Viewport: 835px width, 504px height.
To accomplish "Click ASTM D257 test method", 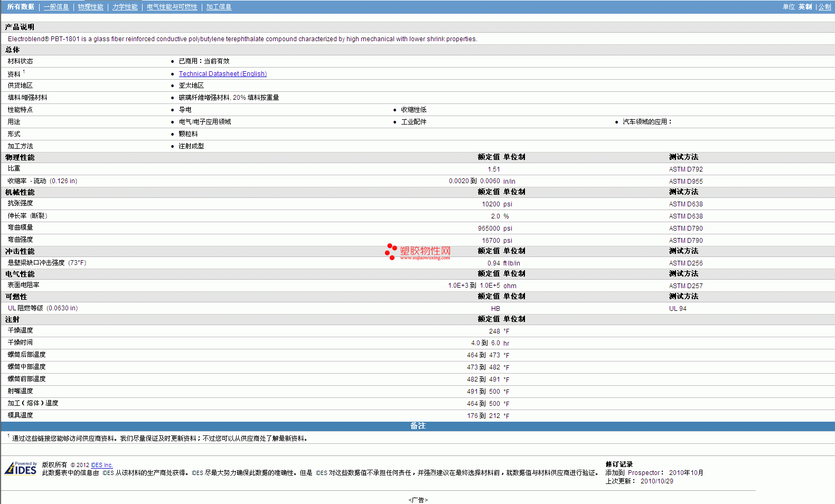I will [x=686, y=286].
